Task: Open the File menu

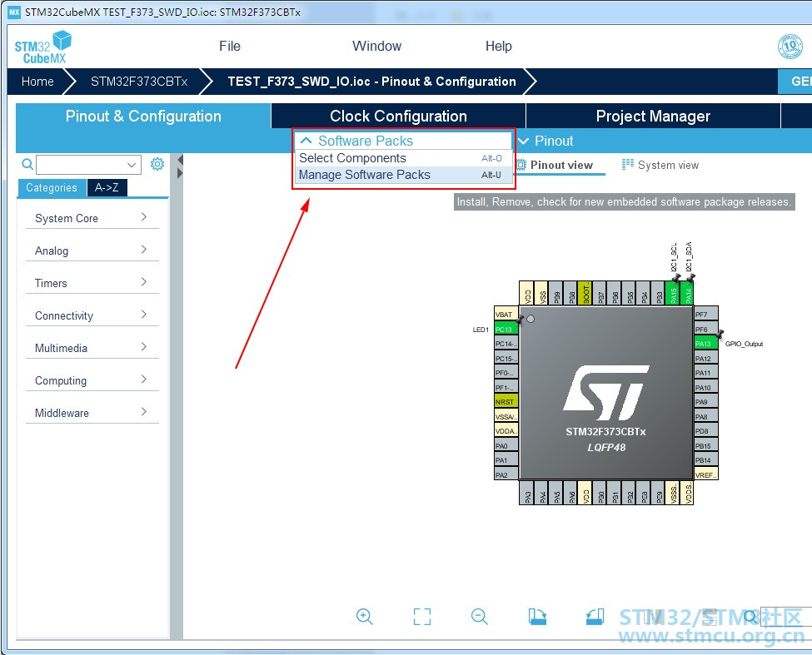Action: click(229, 46)
